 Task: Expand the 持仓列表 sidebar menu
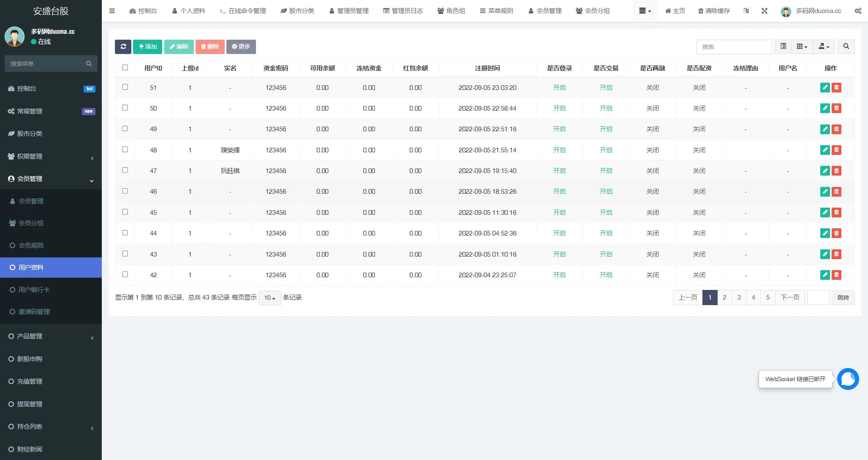(29, 426)
